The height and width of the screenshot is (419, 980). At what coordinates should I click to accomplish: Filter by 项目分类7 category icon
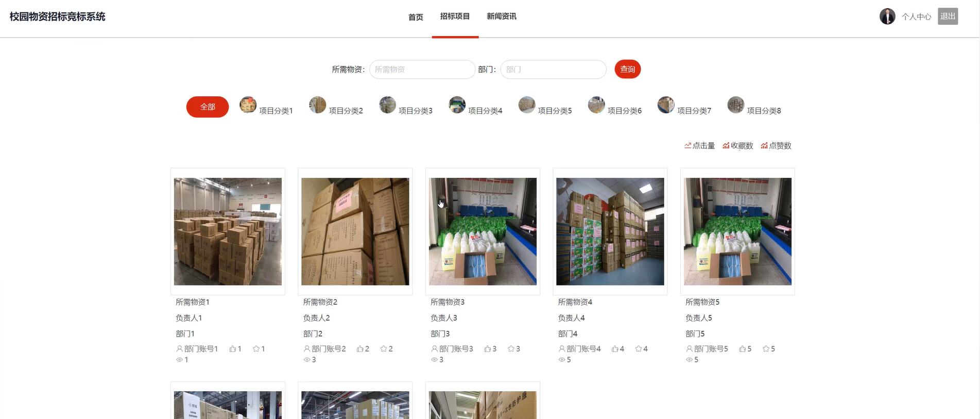click(x=666, y=105)
